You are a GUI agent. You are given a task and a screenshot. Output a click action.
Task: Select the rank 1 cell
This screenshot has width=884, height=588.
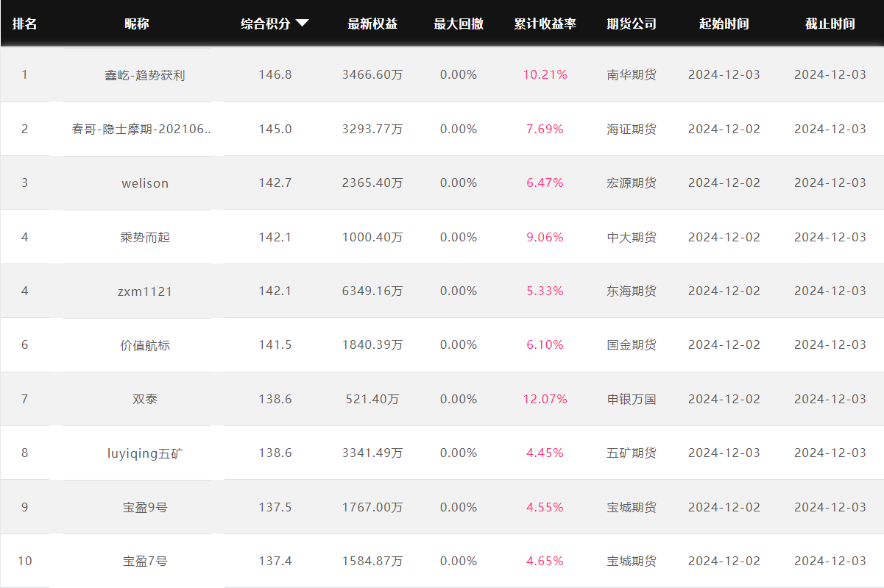[24, 75]
